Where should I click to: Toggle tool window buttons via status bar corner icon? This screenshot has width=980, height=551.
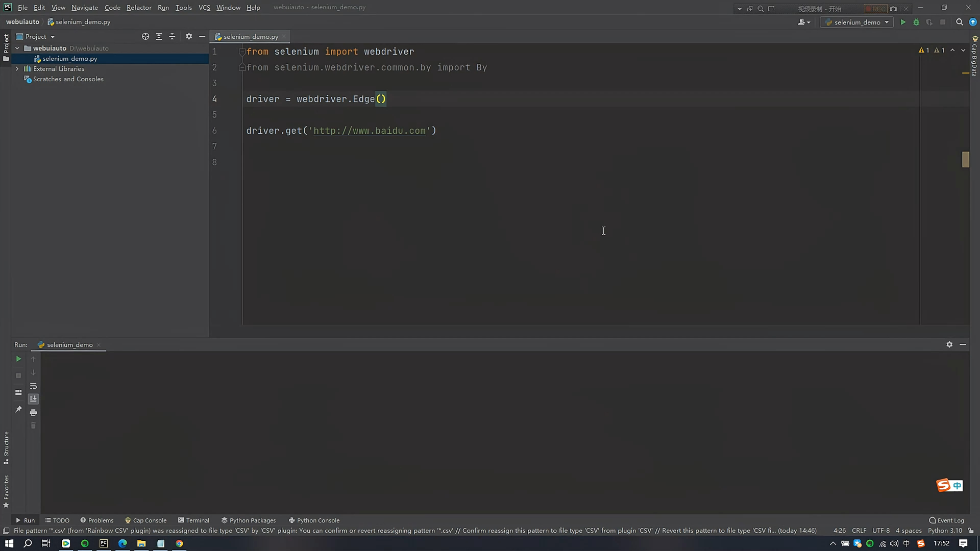(6, 531)
